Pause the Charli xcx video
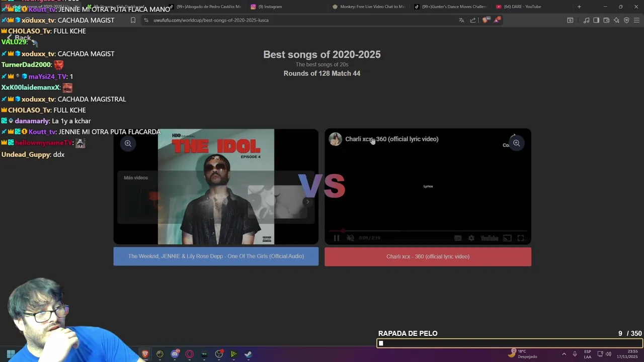Image resolution: width=644 pixels, height=362 pixels. [x=337, y=238]
